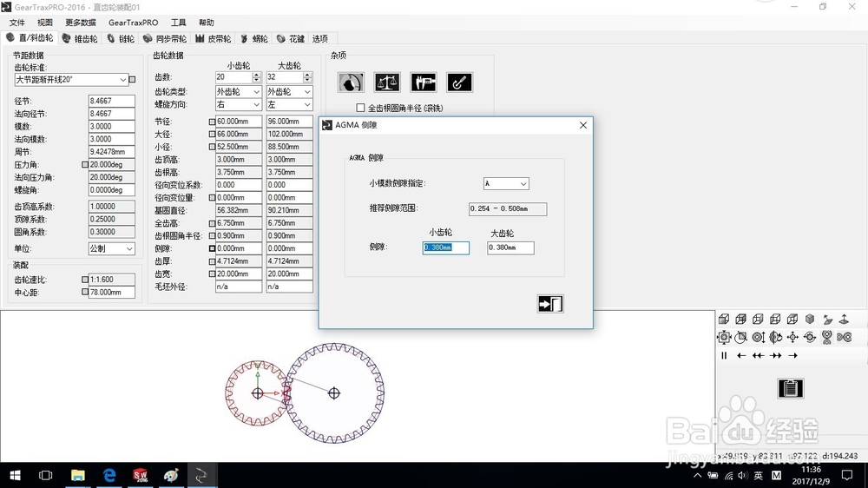868x488 pixels.
Task: Open the 文件 menu
Action: pos(17,23)
